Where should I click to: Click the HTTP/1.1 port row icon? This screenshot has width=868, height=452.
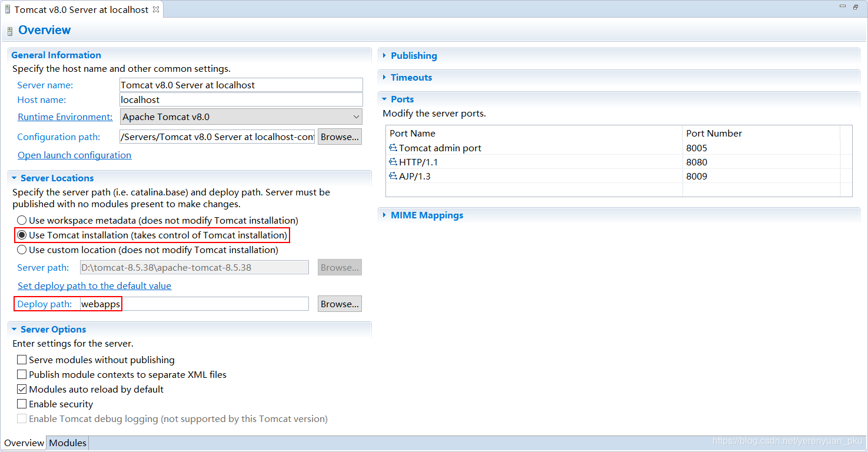pos(393,162)
